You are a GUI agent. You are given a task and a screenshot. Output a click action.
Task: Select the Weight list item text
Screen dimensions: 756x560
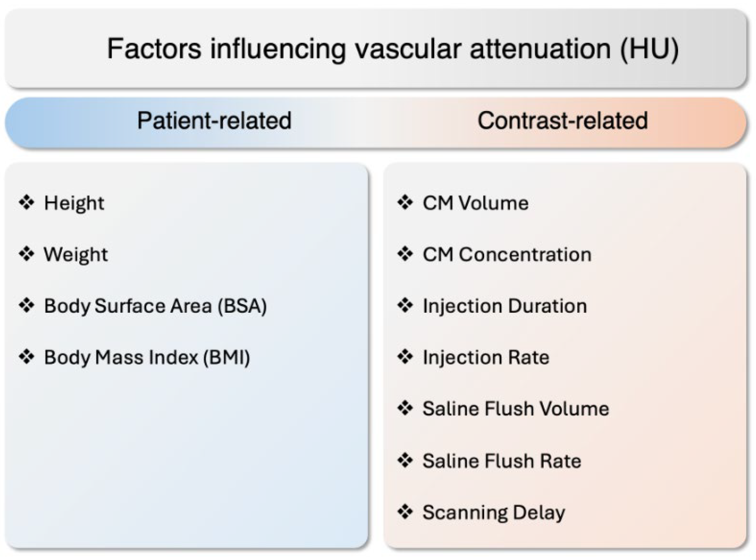click(76, 254)
